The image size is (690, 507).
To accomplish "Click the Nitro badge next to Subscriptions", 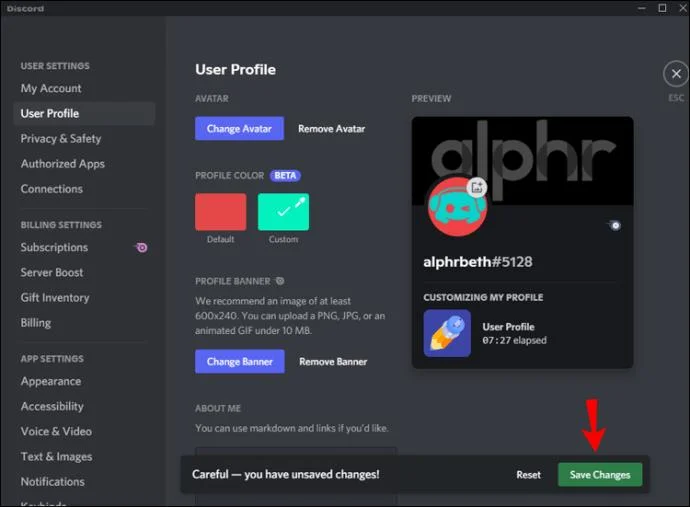I will (x=142, y=248).
